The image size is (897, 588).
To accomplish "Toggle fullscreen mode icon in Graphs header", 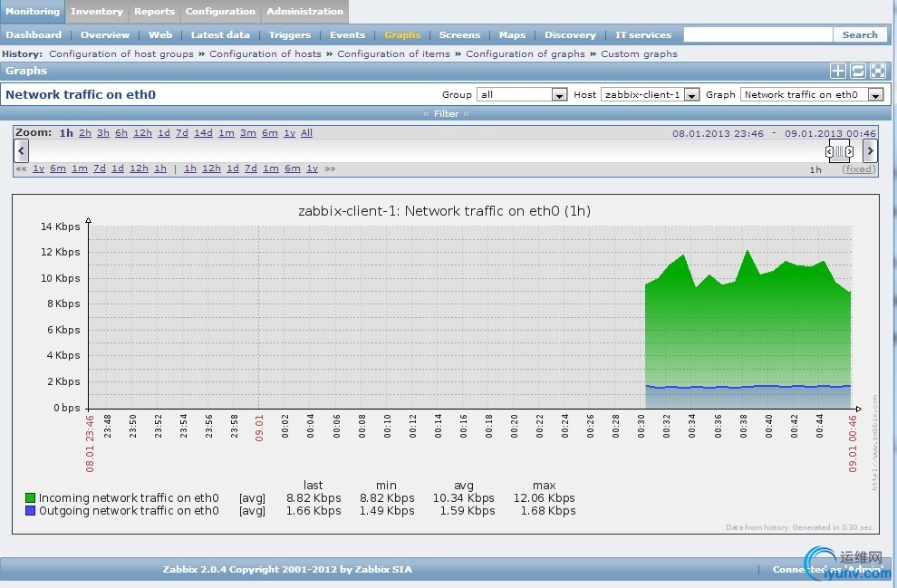I will click(878, 71).
